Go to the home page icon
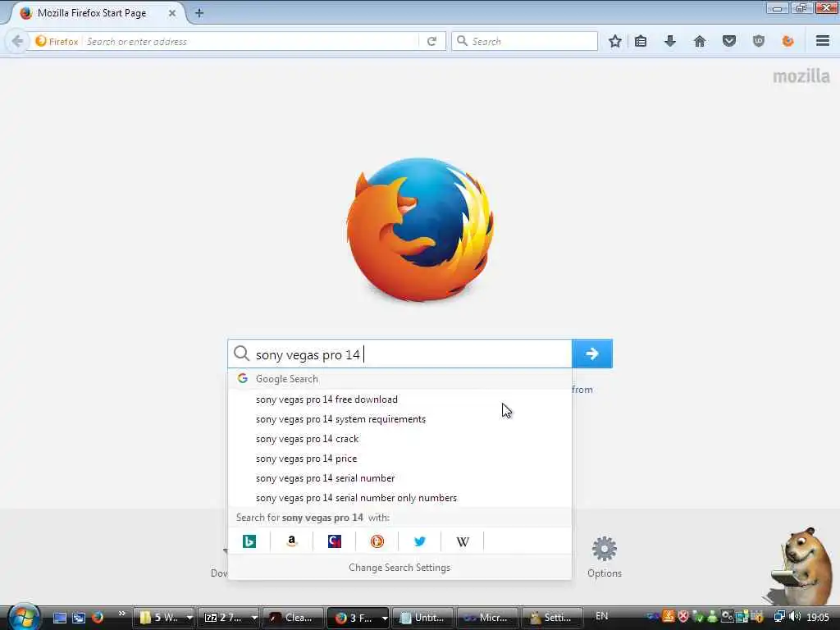The width and height of the screenshot is (840, 630). (x=700, y=41)
